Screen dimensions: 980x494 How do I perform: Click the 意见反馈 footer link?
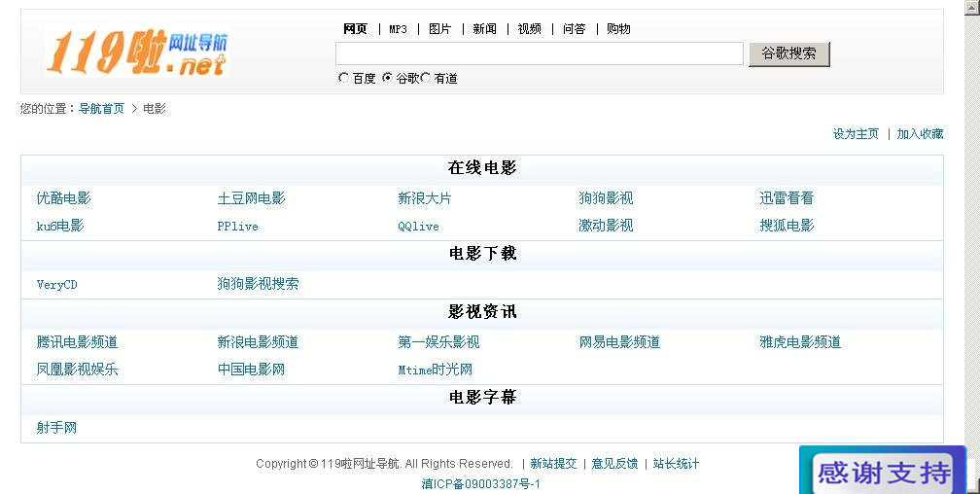614,464
